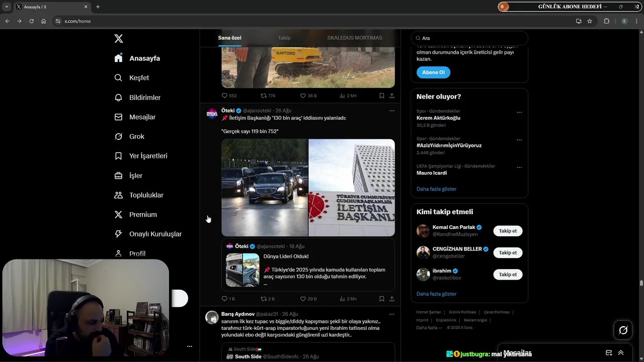The width and height of the screenshot is (644, 362).
Task: Open Hizmet Şartları footer link
Action: 429,312
